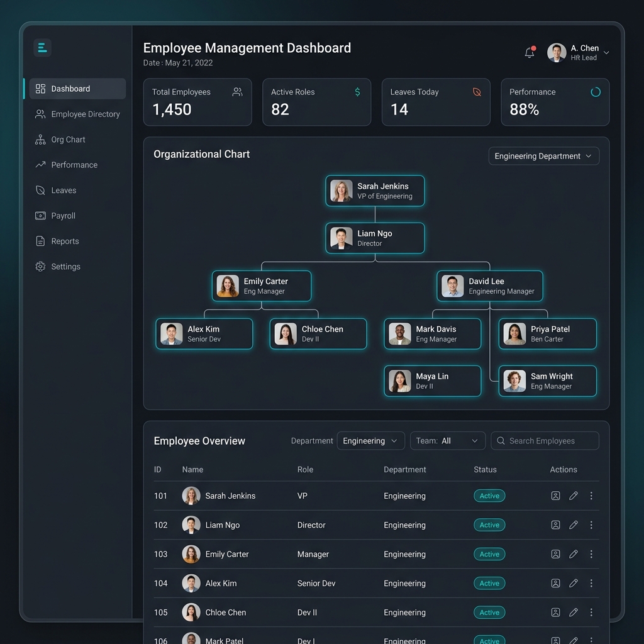Open more options for Emily Carter
The height and width of the screenshot is (644, 644).
[591, 554]
